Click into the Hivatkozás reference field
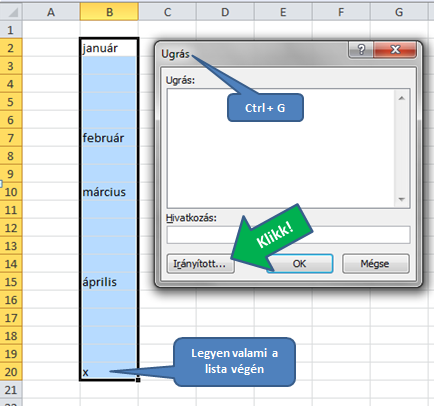 [288, 235]
